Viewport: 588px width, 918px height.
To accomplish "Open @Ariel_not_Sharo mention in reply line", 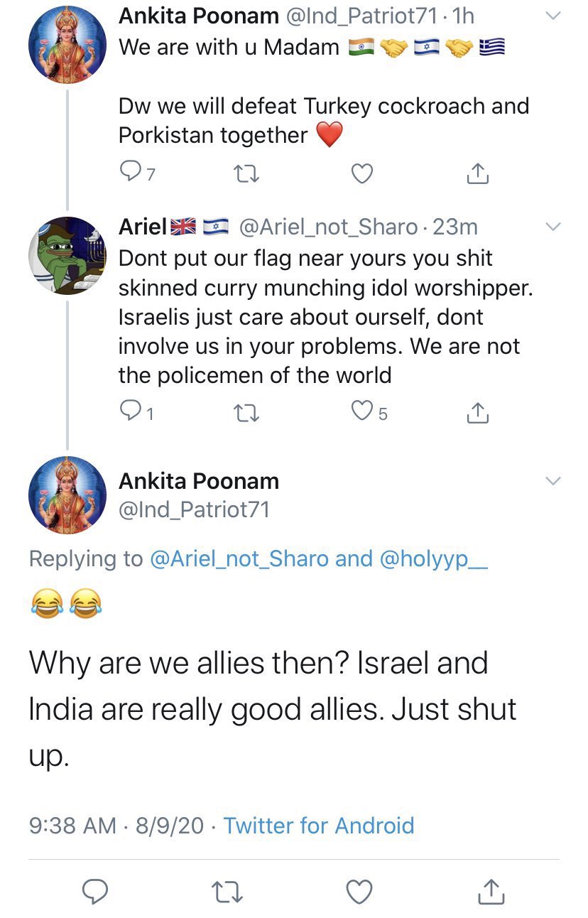I will [239, 559].
